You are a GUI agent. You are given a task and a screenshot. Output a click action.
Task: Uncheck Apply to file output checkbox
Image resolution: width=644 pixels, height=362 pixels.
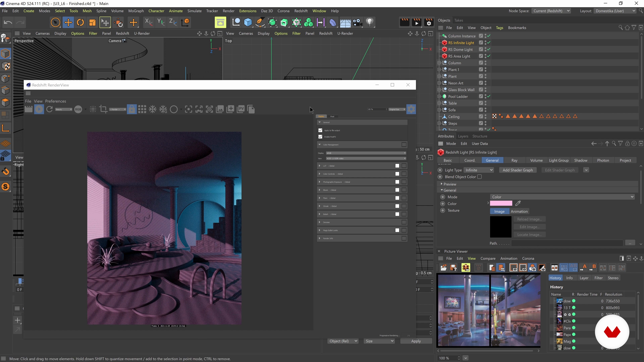point(320,130)
